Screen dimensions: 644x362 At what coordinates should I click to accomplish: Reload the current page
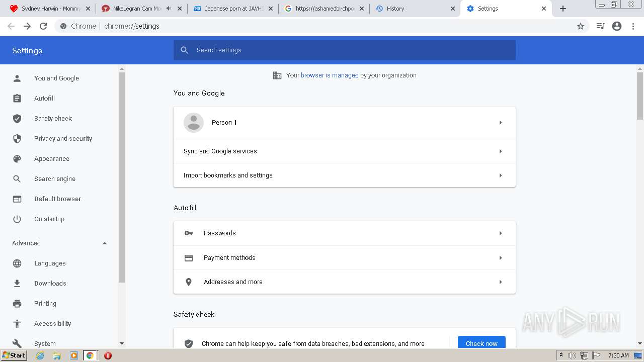coord(43,26)
